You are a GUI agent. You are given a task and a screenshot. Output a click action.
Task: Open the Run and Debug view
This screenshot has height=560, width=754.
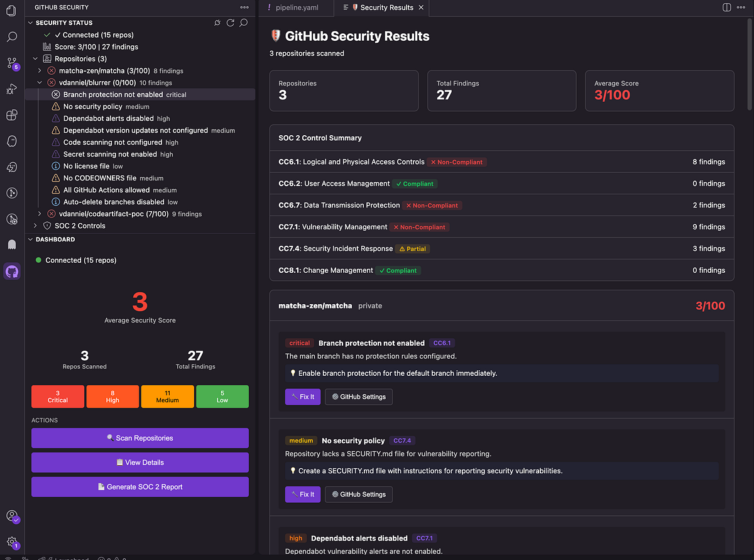[11, 89]
